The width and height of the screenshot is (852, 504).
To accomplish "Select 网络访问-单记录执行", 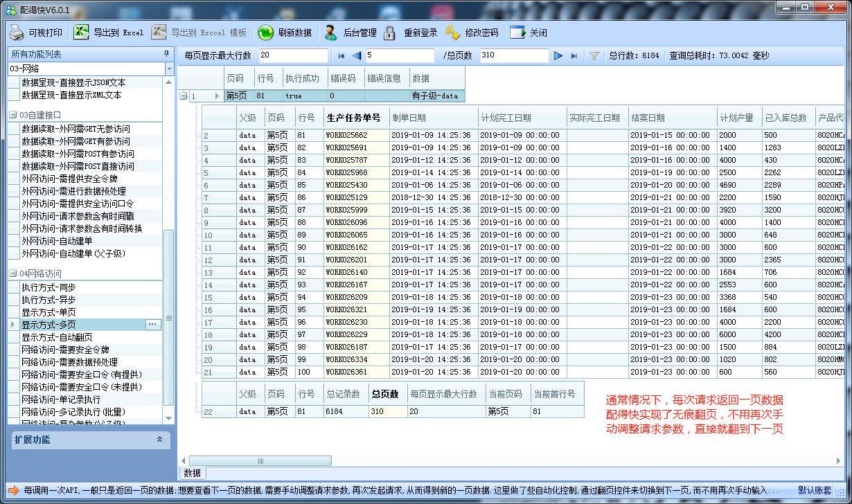I will pyautogui.click(x=61, y=399).
